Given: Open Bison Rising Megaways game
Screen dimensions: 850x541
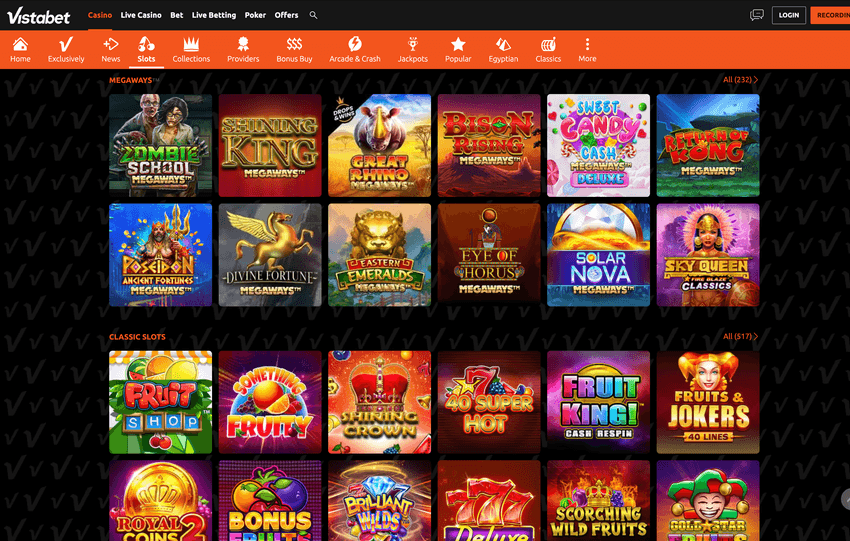Looking at the screenshot, I should [489, 145].
